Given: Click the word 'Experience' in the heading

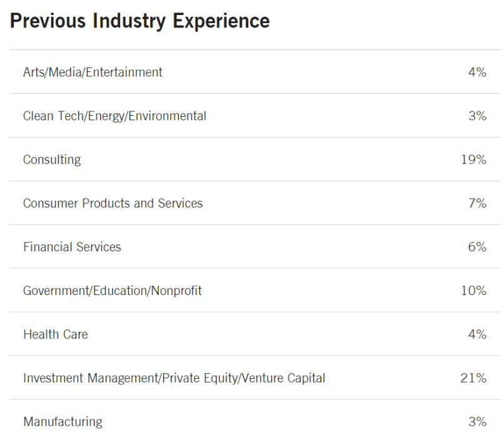Looking at the screenshot, I should 221,21.
